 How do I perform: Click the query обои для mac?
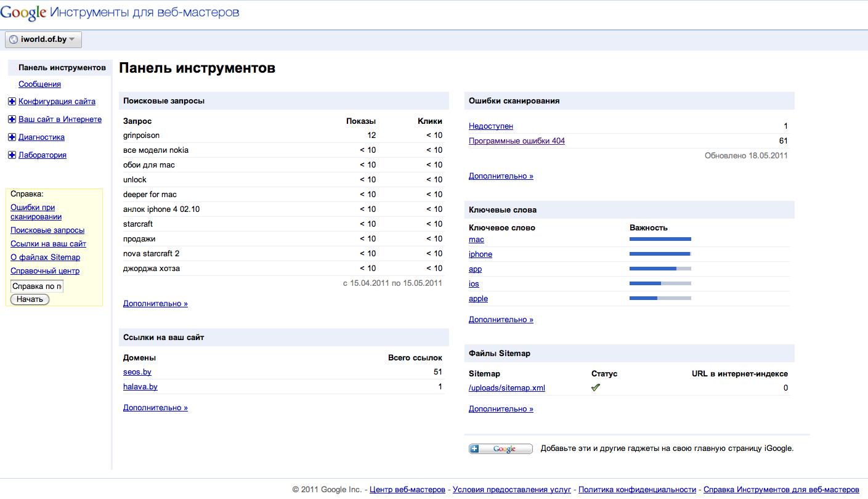click(x=149, y=165)
